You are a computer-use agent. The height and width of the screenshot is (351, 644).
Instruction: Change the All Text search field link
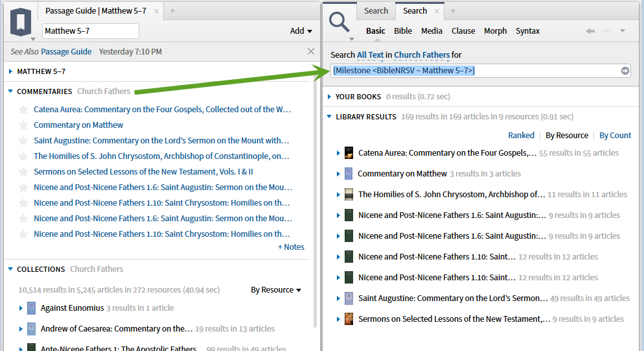(370, 54)
